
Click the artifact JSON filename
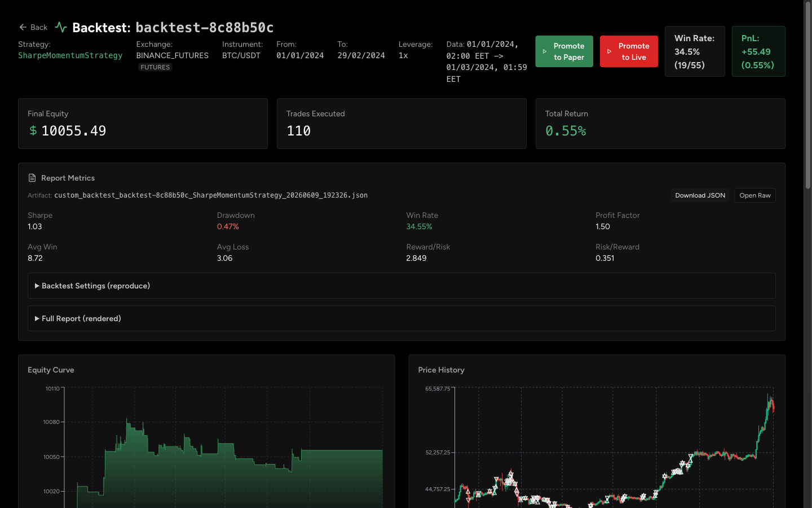coord(211,195)
